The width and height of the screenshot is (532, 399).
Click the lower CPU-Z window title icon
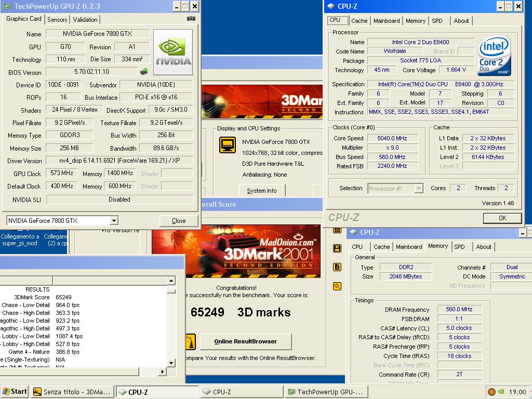pyautogui.click(x=353, y=232)
